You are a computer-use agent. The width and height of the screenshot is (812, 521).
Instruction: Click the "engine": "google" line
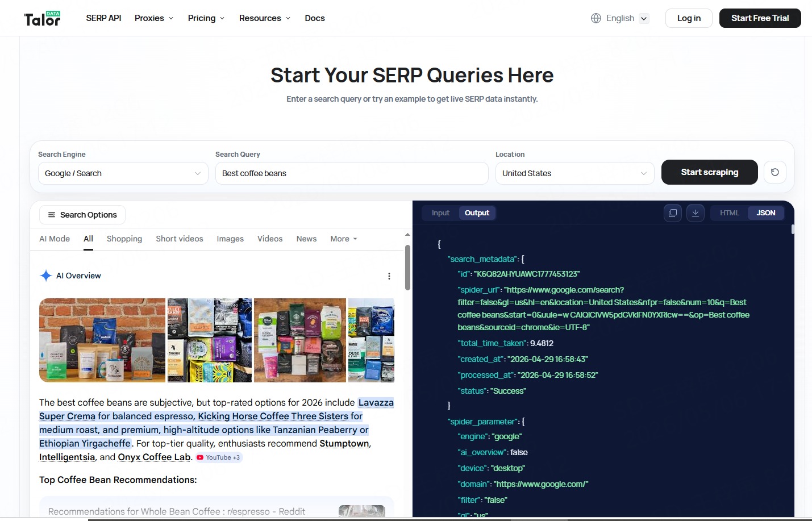[x=490, y=436]
